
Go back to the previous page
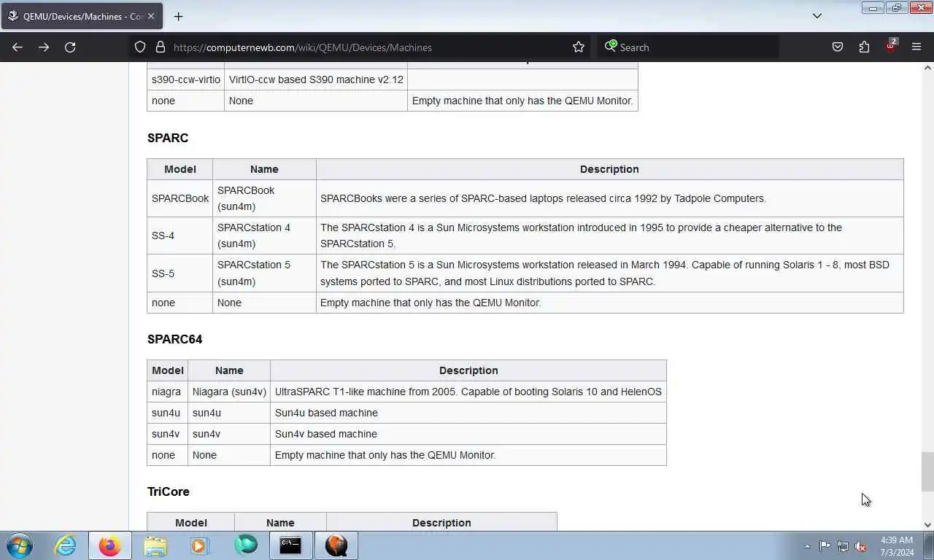18,47
